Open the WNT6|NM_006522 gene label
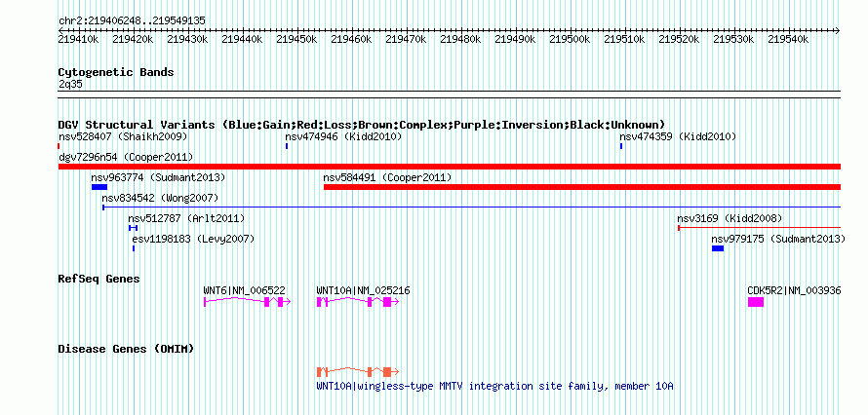This screenshot has height=415, width=868. pos(244,290)
